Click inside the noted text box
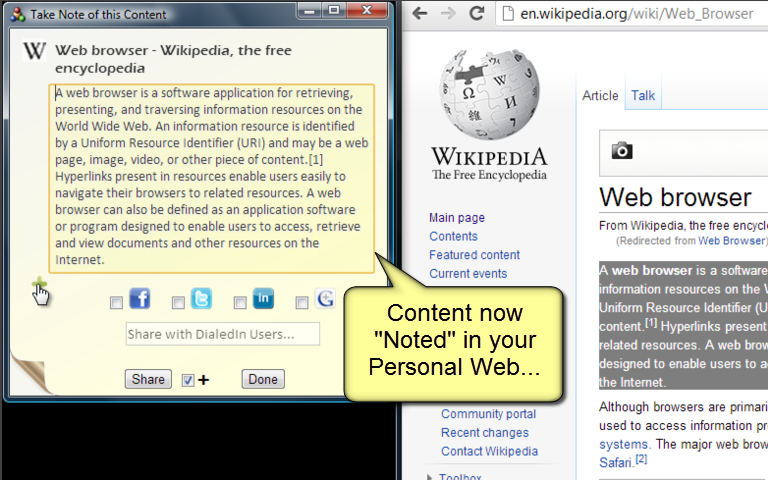The height and width of the screenshot is (480, 768). coord(212,178)
